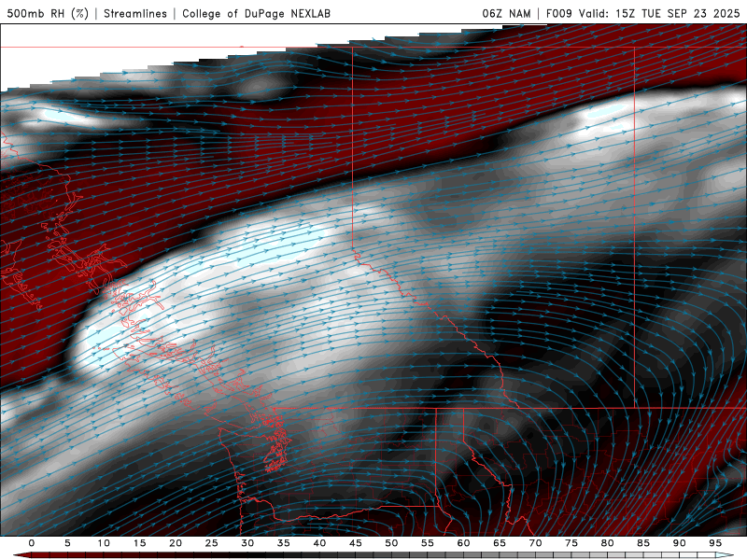Image resolution: width=747 pixels, height=560 pixels.
Task: Click the "45" label on the color scale
Action: 356,543
